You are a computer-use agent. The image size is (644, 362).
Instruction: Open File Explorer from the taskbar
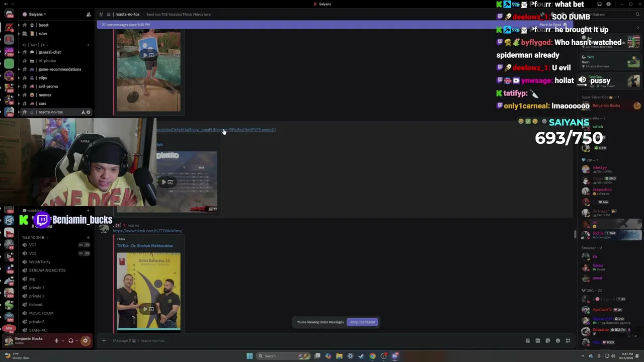tap(339, 356)
